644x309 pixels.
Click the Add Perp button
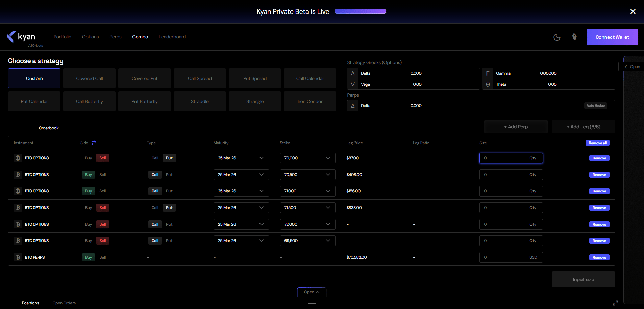(x=516, y=127)
